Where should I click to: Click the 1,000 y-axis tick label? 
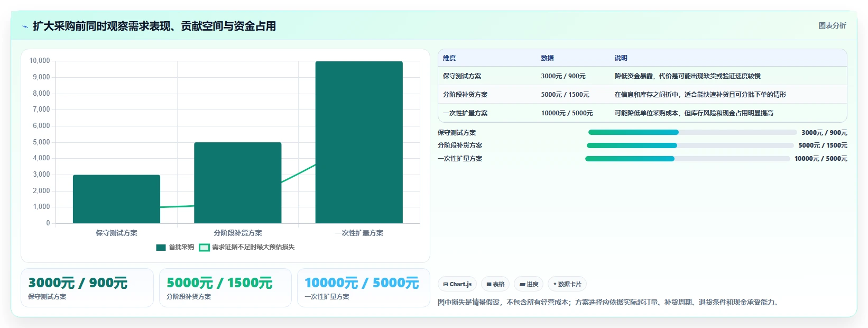click(41, 207)
